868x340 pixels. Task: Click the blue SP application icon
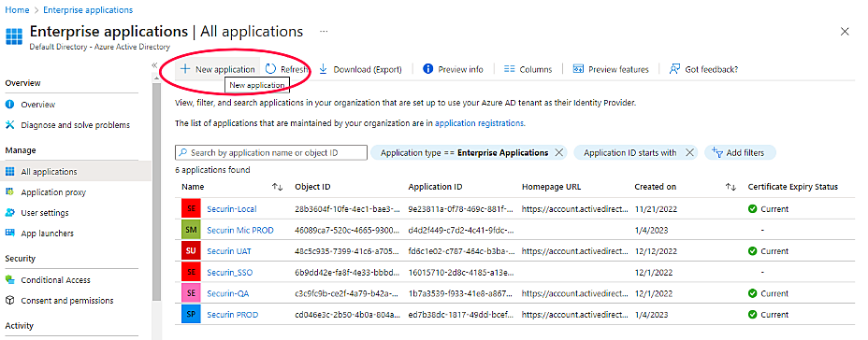[191, 315]
